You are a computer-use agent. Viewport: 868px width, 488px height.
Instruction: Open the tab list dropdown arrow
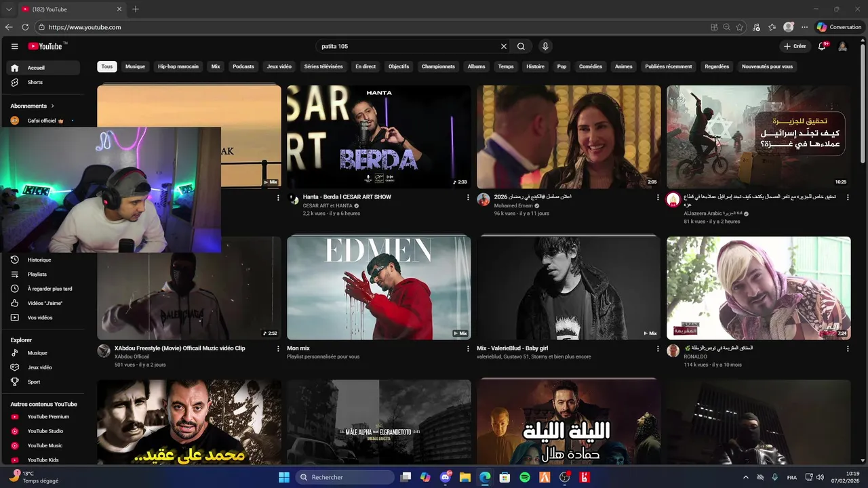tap(7, 9)
